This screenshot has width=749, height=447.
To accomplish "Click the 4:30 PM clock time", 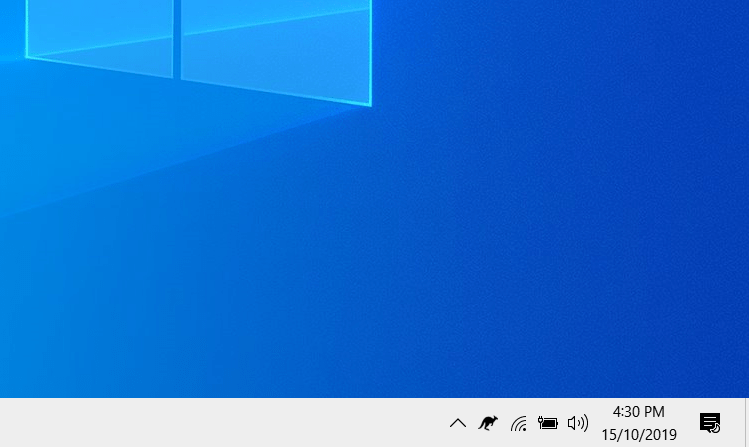I will pos(638,412).
